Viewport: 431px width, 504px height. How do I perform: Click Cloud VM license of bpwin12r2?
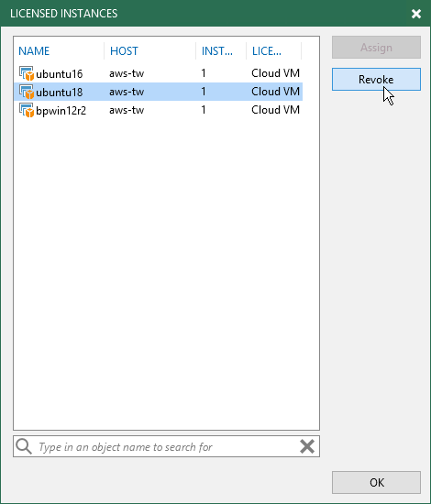point(276,110)
